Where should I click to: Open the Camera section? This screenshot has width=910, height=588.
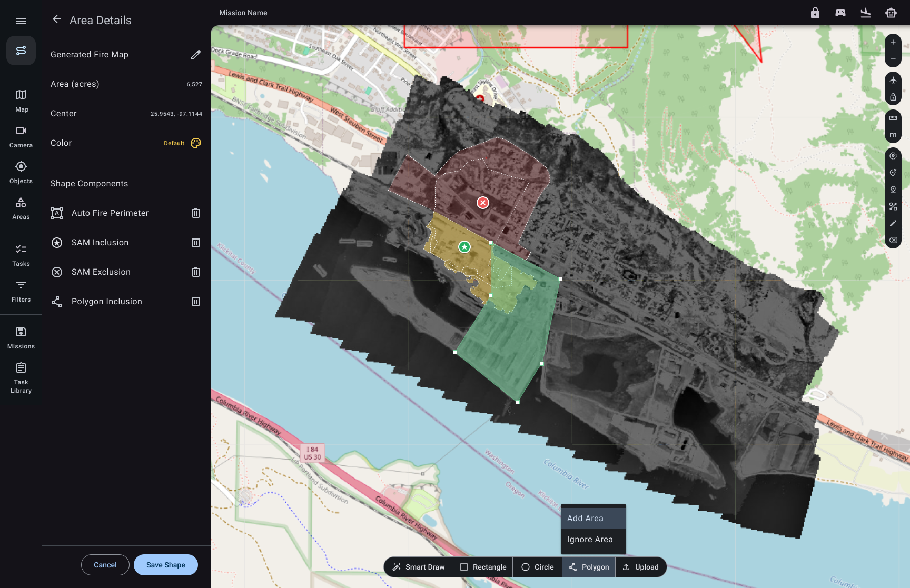[21, 136]
